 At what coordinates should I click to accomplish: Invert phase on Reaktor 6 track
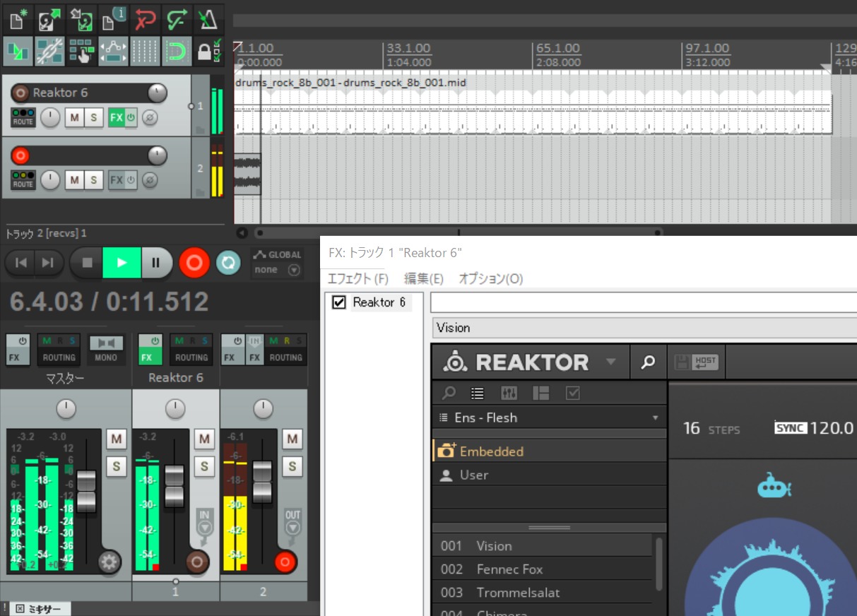click(149, 118)
